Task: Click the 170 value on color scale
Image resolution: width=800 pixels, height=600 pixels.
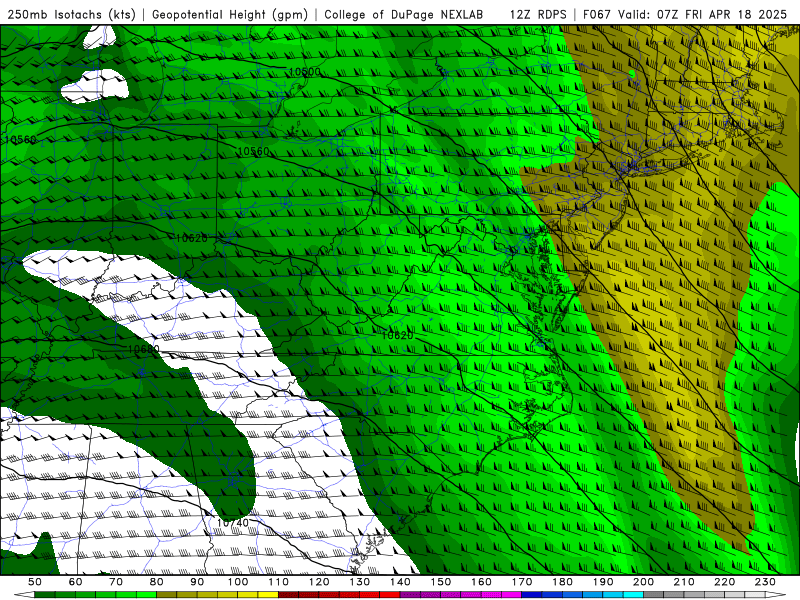Action: (x=521, y=582)
